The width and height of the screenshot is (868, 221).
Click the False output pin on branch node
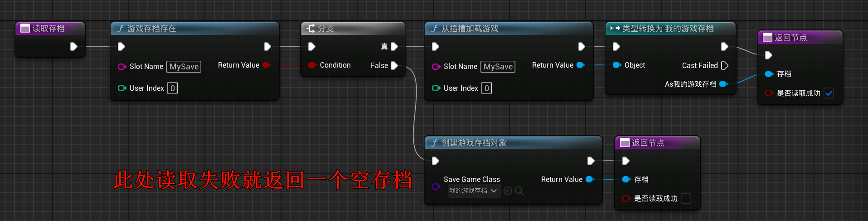click(x=394, y=65)
